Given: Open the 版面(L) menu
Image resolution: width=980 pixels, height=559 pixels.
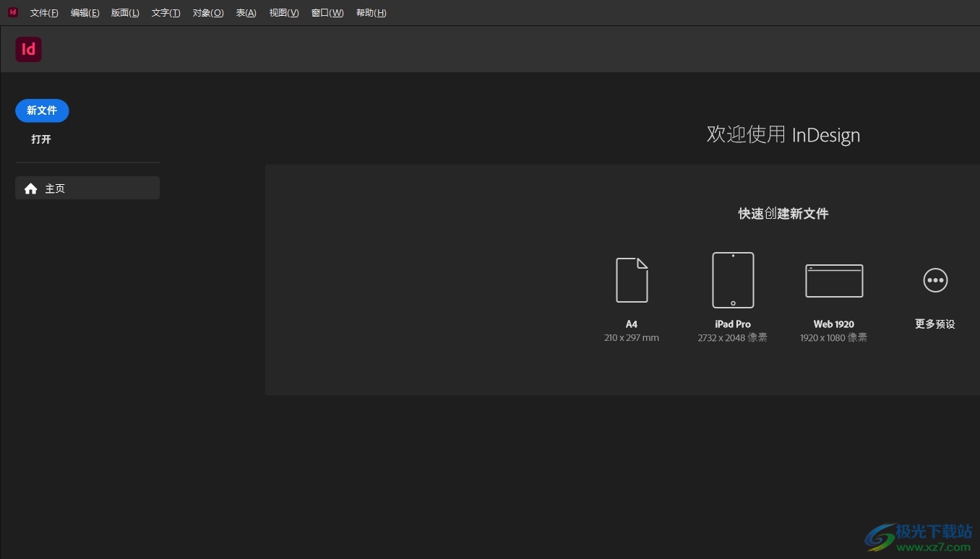Looking at the screenshot, I should click(125, 13).
